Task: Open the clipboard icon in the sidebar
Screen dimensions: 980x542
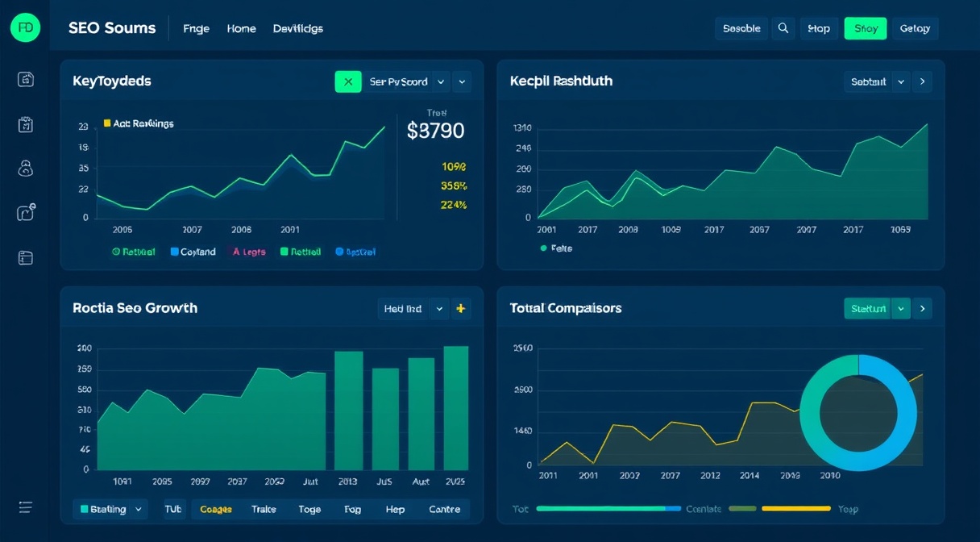Action: pos(25,124)
